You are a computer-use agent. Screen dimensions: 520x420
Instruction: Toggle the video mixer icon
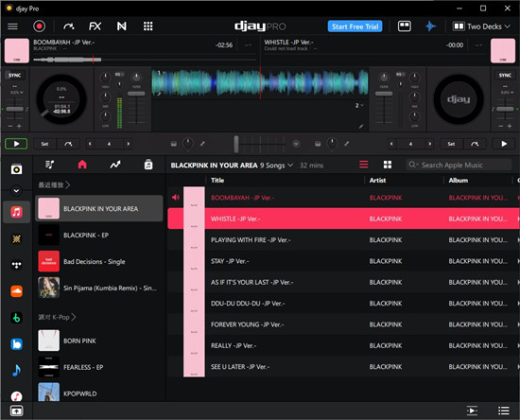[x=405, y=26]
